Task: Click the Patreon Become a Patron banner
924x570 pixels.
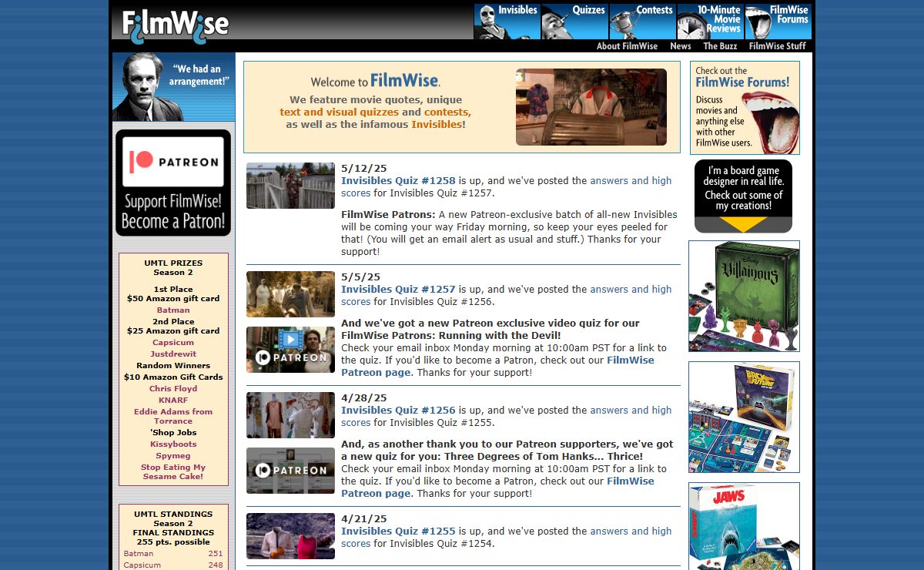Action: point(173,183)
